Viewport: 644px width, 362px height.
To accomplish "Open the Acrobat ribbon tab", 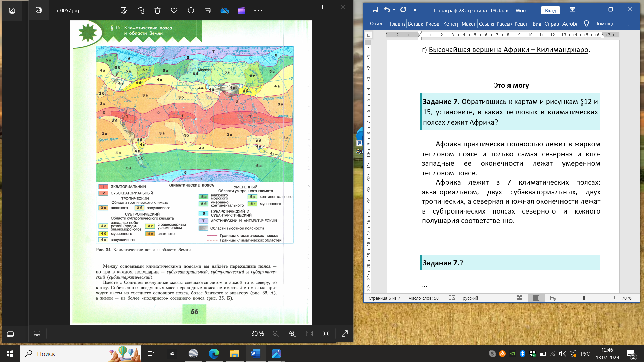I will tap(570, 24).
